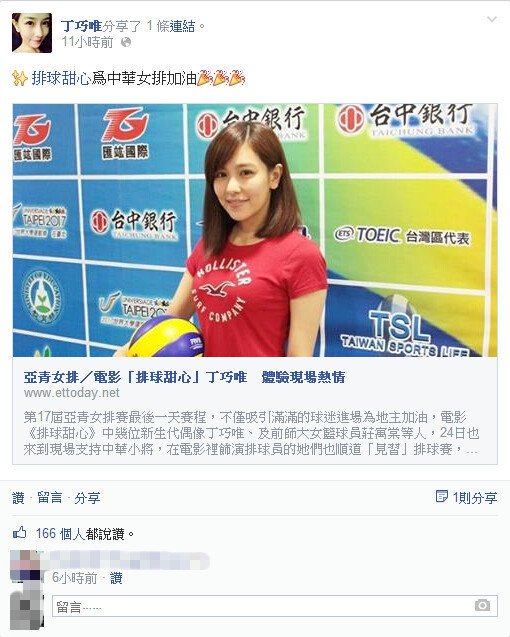Click the thumbs-up likes icon
Viewport: 510px width, 637px height.
(20, 533)
